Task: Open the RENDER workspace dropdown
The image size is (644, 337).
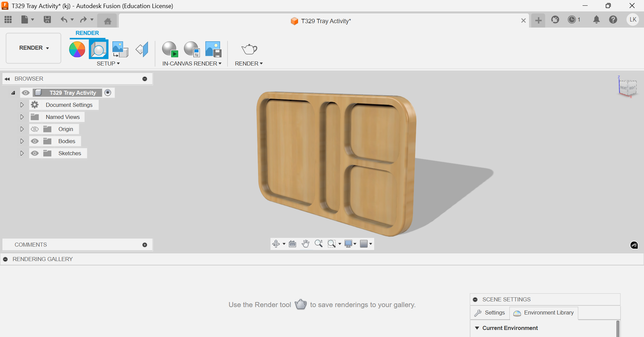Action: 34,48
